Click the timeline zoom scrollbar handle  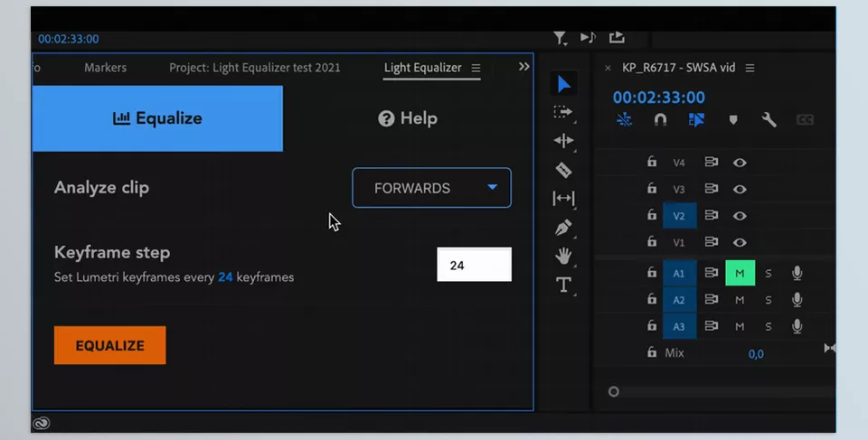click(x=613, y=392)
